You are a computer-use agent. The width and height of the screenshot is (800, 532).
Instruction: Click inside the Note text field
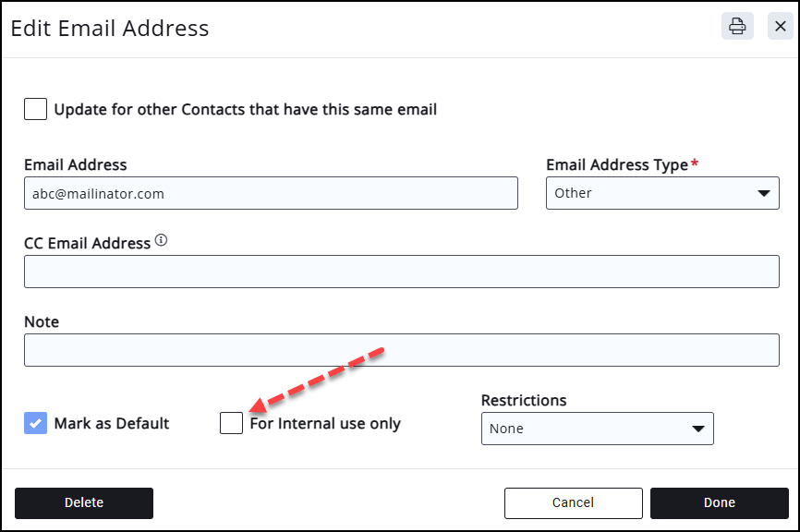coord(401,350)
